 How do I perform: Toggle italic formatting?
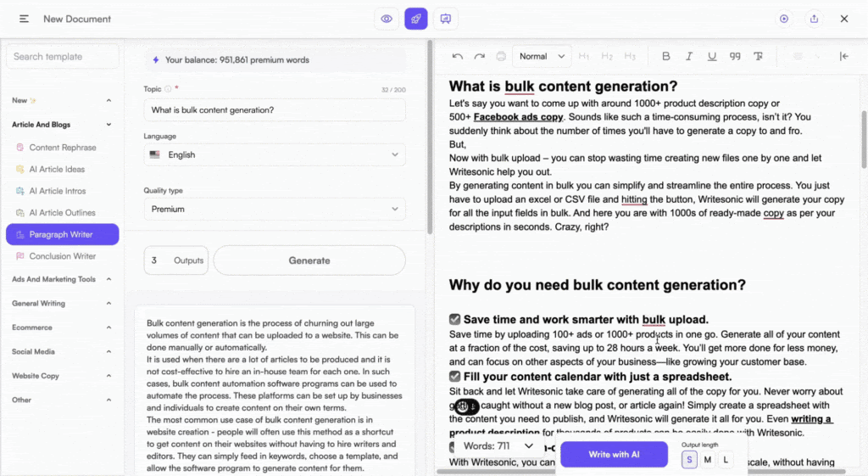pos(689,57)
